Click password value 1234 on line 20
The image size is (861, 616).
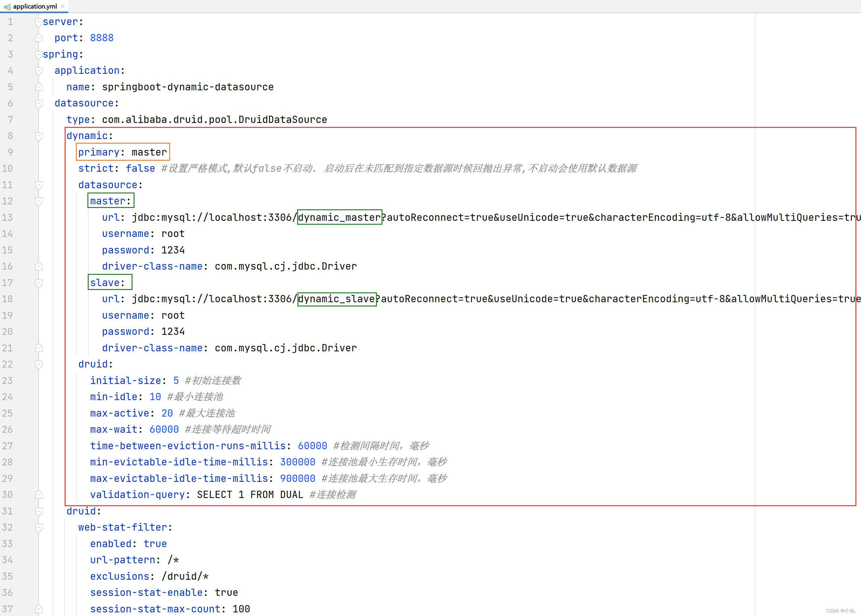point(173,332)
